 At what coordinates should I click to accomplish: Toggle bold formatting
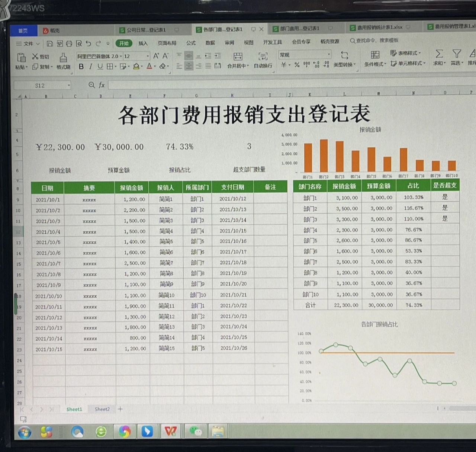(x=81, y=67)
